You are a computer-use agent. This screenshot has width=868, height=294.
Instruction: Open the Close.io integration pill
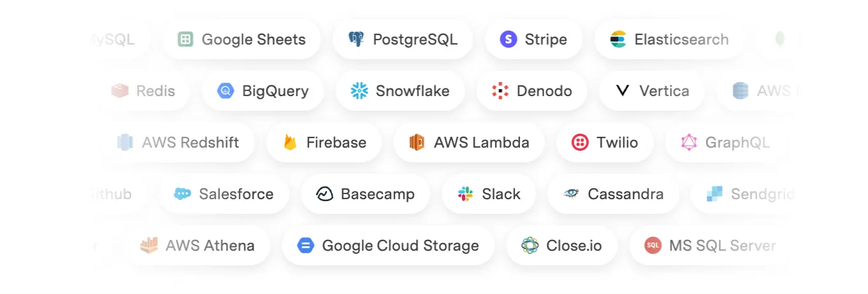561,246
